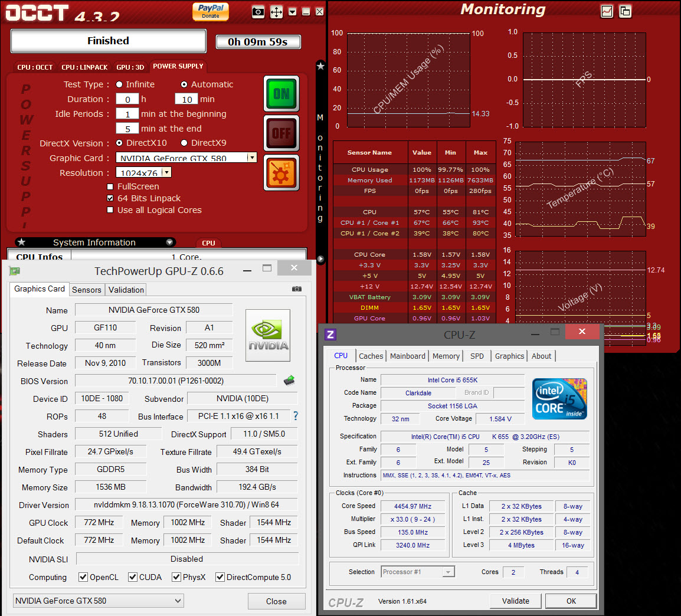Viewport: 681px width, 616px height.
Task: Select Infinite test type
Action: tap(119, 84)
